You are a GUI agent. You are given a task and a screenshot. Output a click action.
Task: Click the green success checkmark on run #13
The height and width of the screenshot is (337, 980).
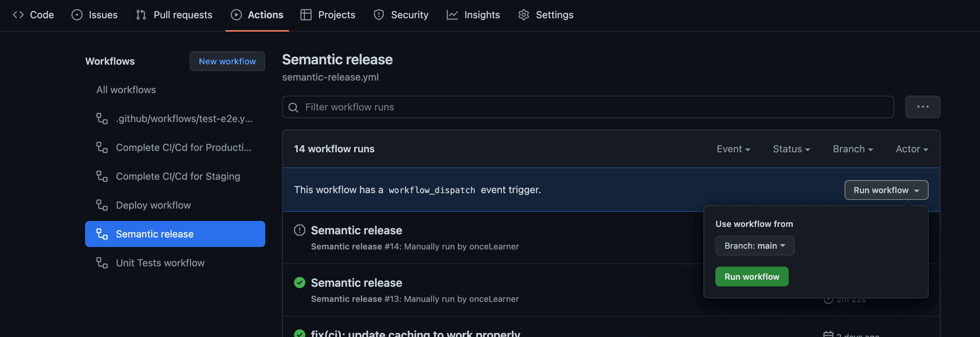click(x=300, y=282)
